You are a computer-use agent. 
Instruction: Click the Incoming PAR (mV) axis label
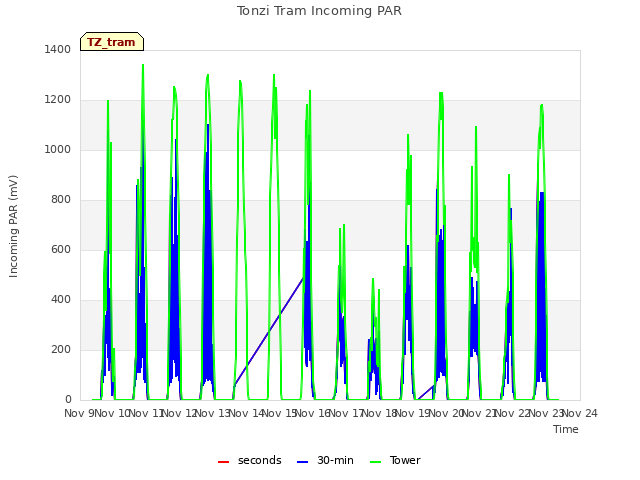pyautogui.click(x=13, y=227)
